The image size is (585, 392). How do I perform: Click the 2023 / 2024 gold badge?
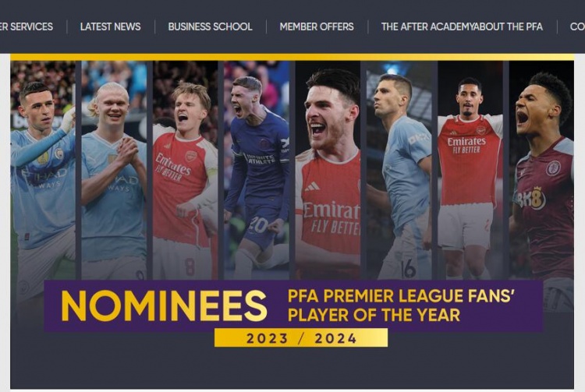coord(301,338)
